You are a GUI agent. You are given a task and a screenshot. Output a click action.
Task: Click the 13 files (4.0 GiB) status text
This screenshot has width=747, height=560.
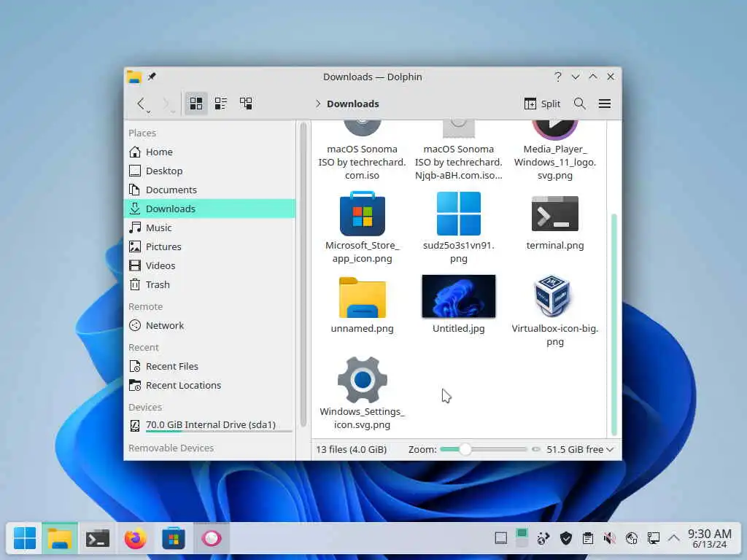pyautogui.click(x=351, y=449)
